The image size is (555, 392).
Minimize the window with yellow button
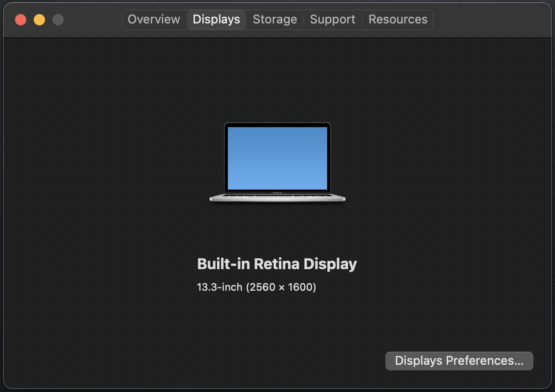tap(39, 20)
